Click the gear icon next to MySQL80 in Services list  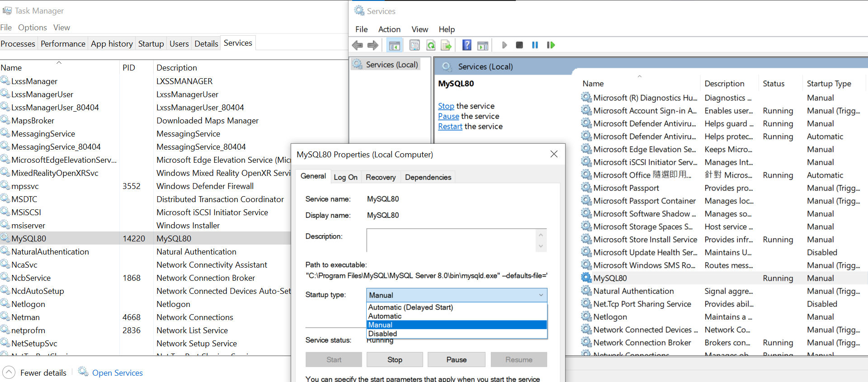(586, 278)
